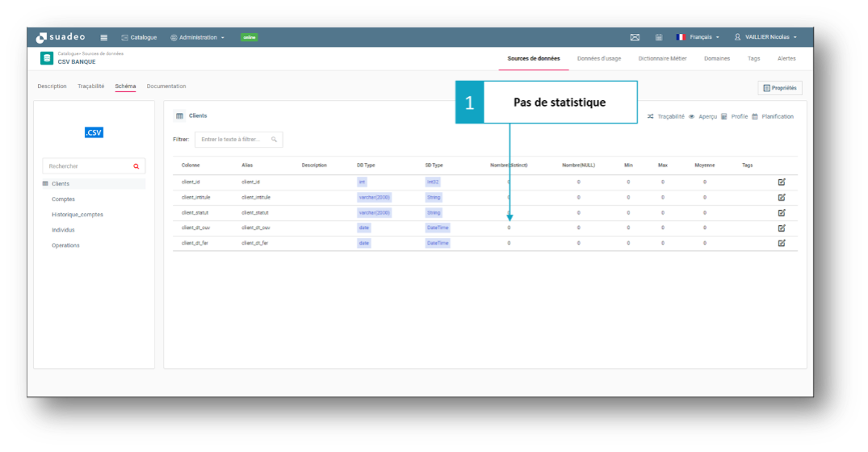This screenshot has height=452, width=868.
Task: Edit the client_dt_ouv row
Action: tap(782, 228)
